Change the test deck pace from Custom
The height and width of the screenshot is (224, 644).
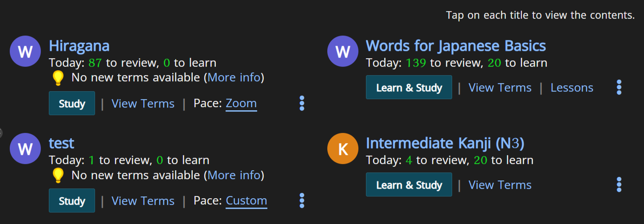click(246, 201)
